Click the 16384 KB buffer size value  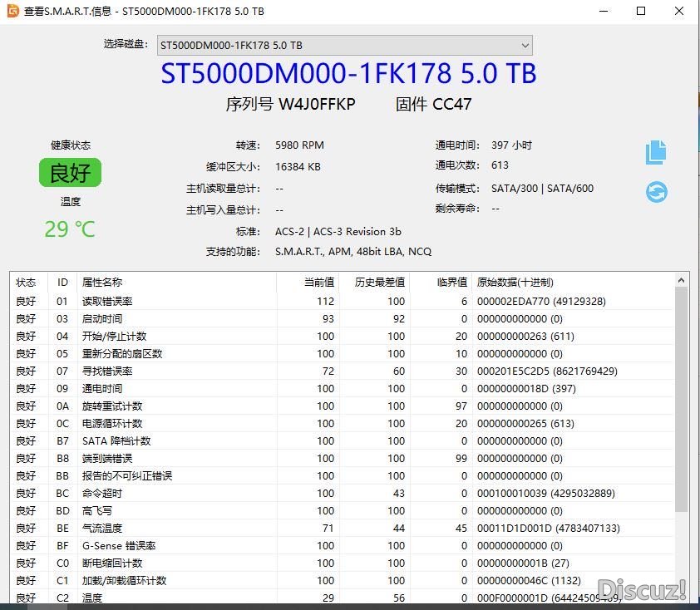tap(298, 166)
